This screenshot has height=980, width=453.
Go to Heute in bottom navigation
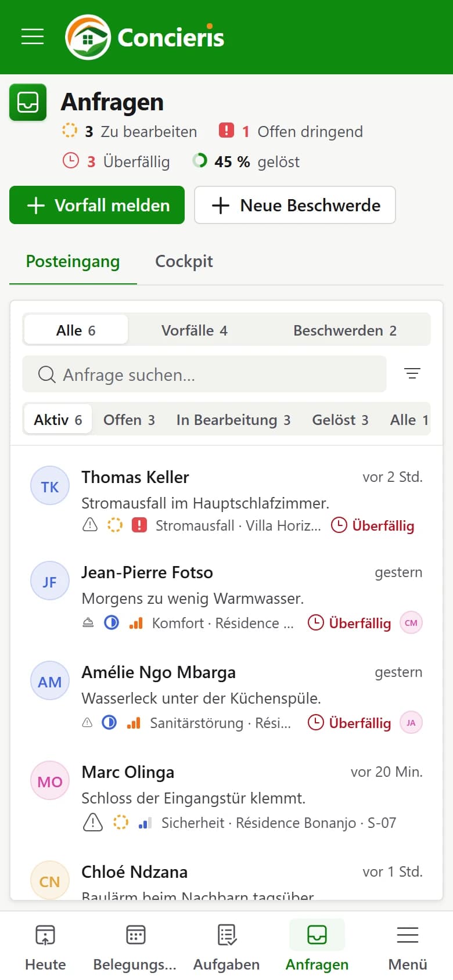click(x=45, y=947)
